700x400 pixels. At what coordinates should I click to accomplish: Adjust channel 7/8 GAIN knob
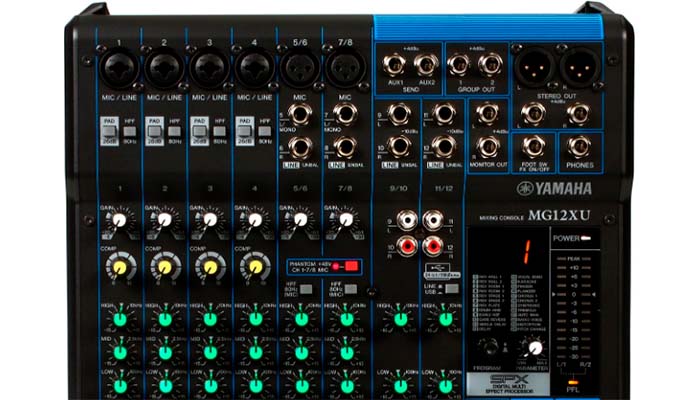(x=346, y=220)
